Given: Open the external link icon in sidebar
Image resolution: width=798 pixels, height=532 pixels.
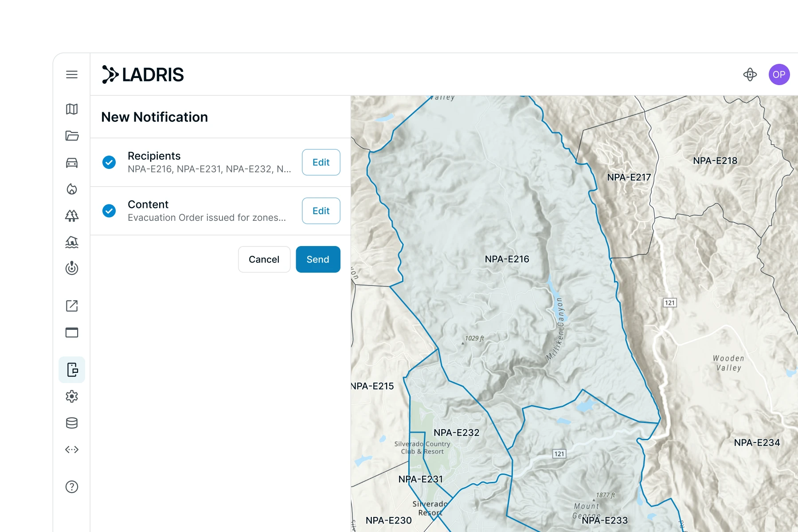Looking at the screenshot, I should coord(72,306).
